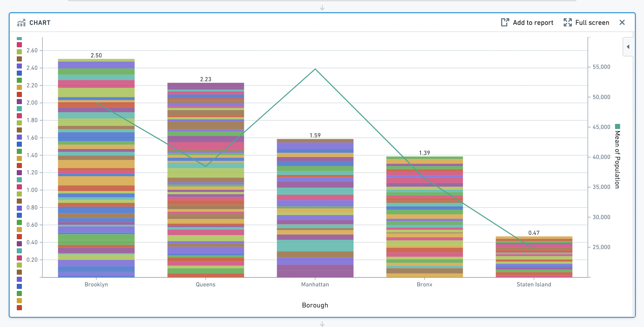Click the Brooklyn stacked bar
Image resolution: width=644 pixels, height=327 pixels.
[96, 168]
